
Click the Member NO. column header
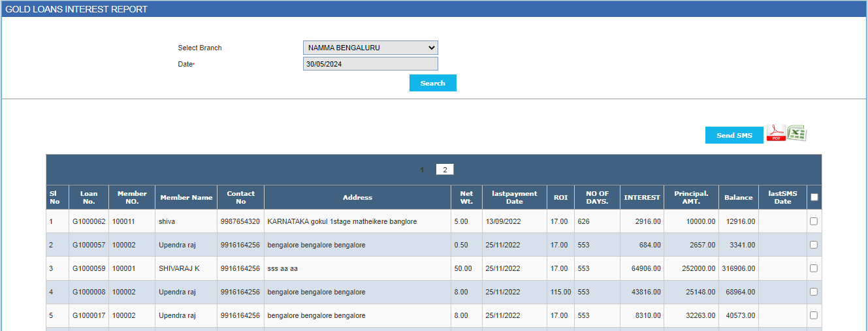[132, 197]
